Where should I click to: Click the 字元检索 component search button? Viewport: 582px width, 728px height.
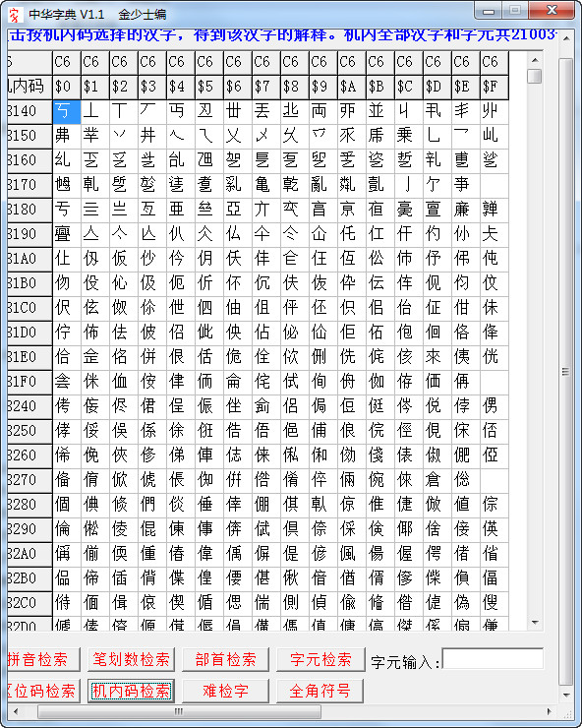tap(320, 659)
